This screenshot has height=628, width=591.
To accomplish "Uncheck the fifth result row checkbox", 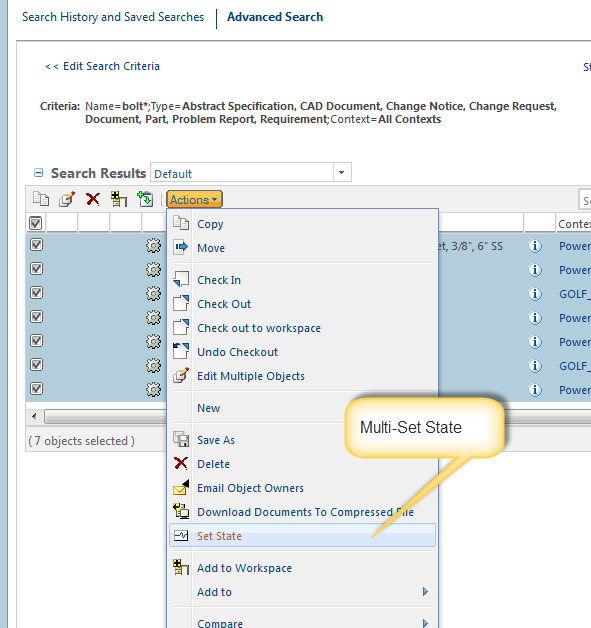I will (x=36, y=341).
